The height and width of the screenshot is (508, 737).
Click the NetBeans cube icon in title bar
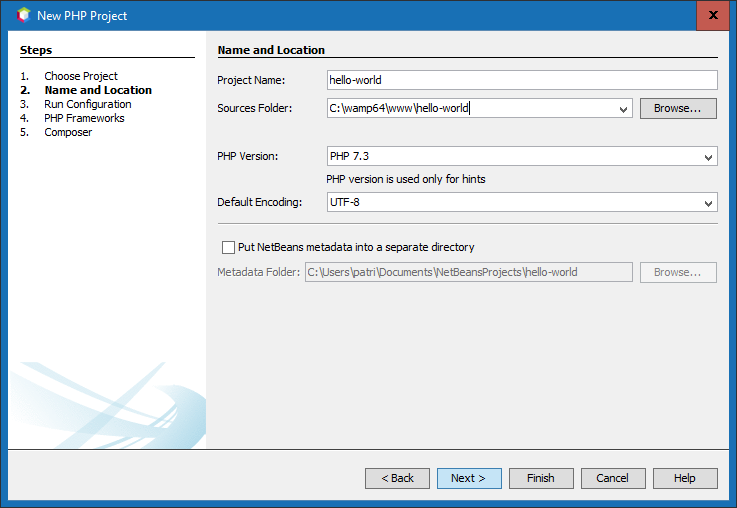pyautogui.click(x=24, y=15)
